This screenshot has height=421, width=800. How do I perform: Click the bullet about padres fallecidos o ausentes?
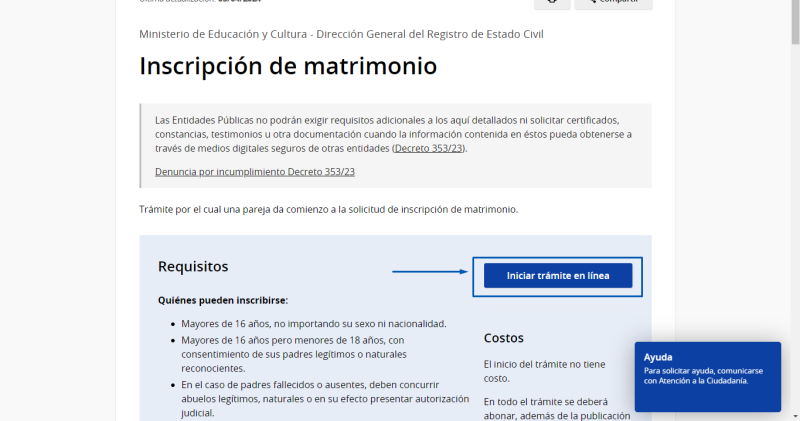coord(310,398)
